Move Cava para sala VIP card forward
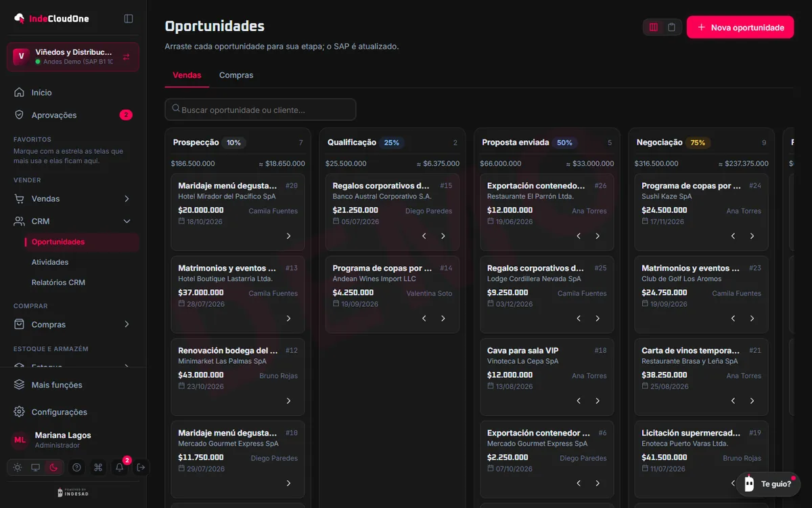812x508 pixels. [x=597, y=401]
